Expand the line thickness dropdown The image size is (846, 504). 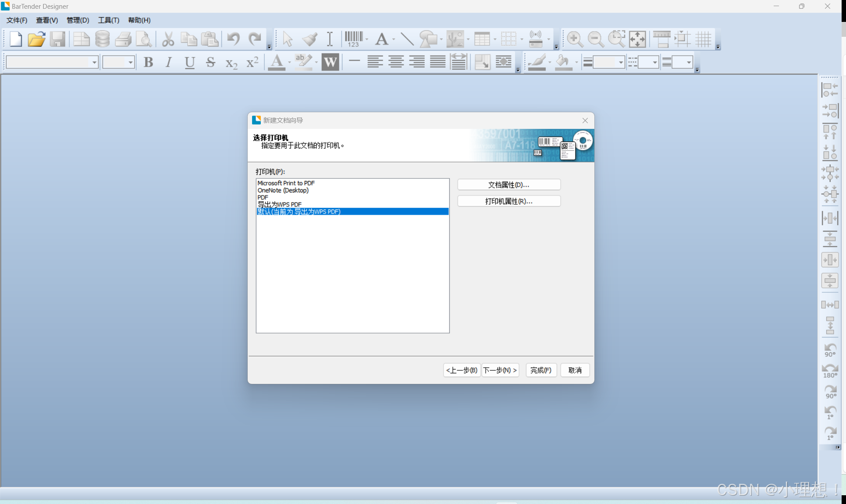621,62
